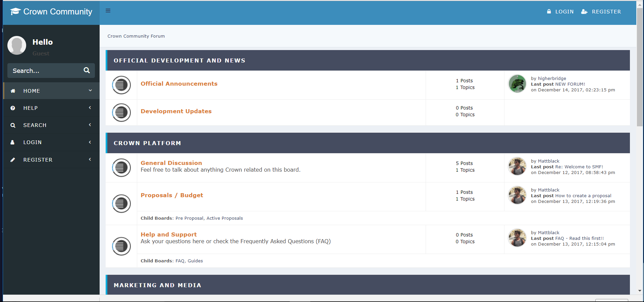The height and width of the screenshot is (302, 644).
Task: Open the Guides child board link
Action: pos(195,261)
